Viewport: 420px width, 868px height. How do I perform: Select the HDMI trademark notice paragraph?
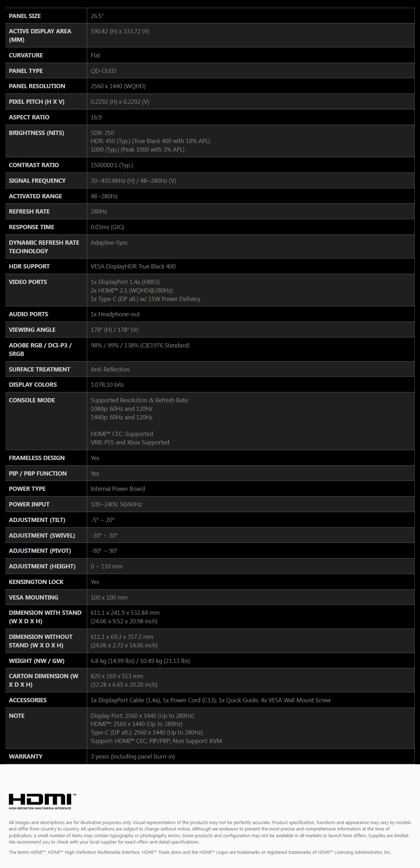tap(200, 852)
